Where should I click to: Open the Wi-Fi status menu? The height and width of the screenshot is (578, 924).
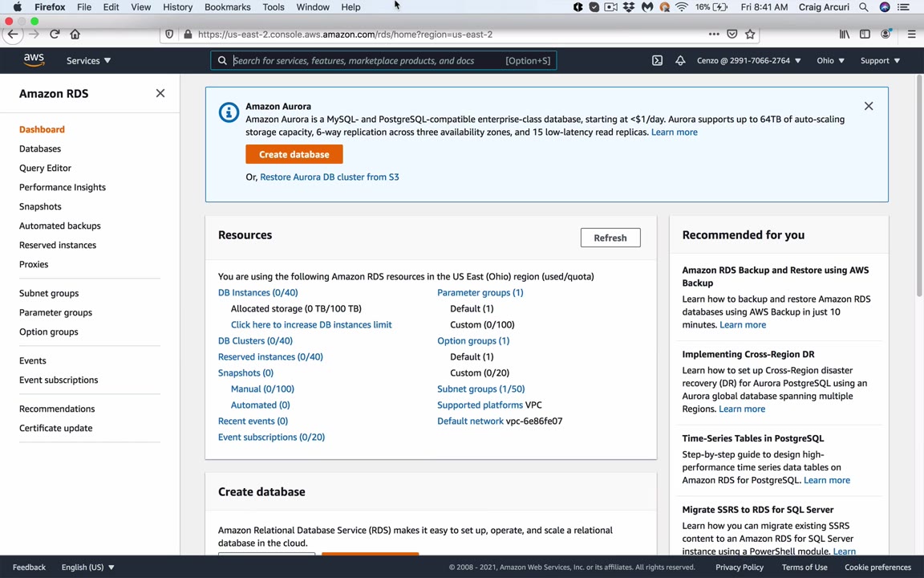click(x=682, y=7)
